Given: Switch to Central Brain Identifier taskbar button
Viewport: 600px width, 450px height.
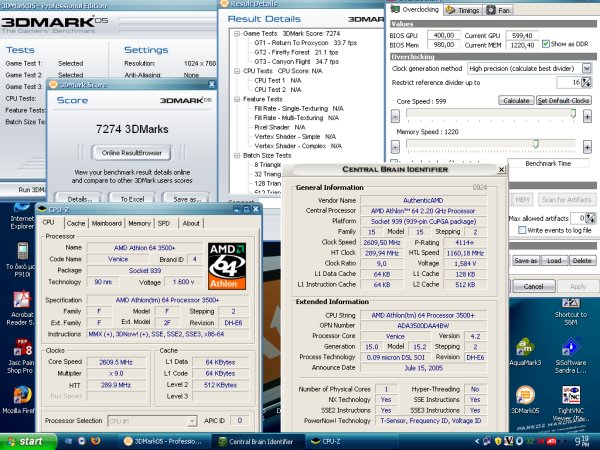Looking at the screenshot, I should [256, 441].
